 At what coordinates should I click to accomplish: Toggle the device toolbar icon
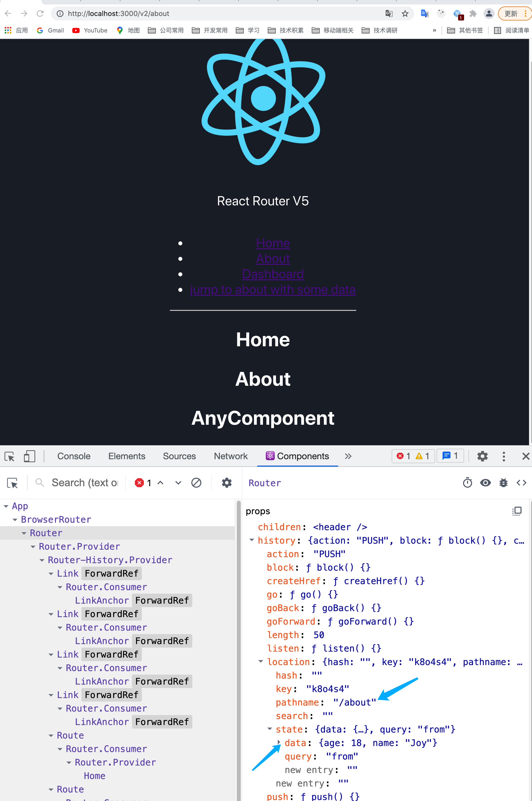point(29,456)
